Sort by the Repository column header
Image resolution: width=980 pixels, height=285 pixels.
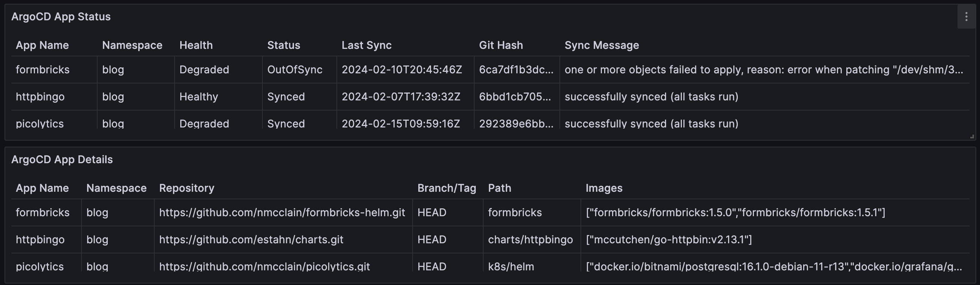(186, 188)
